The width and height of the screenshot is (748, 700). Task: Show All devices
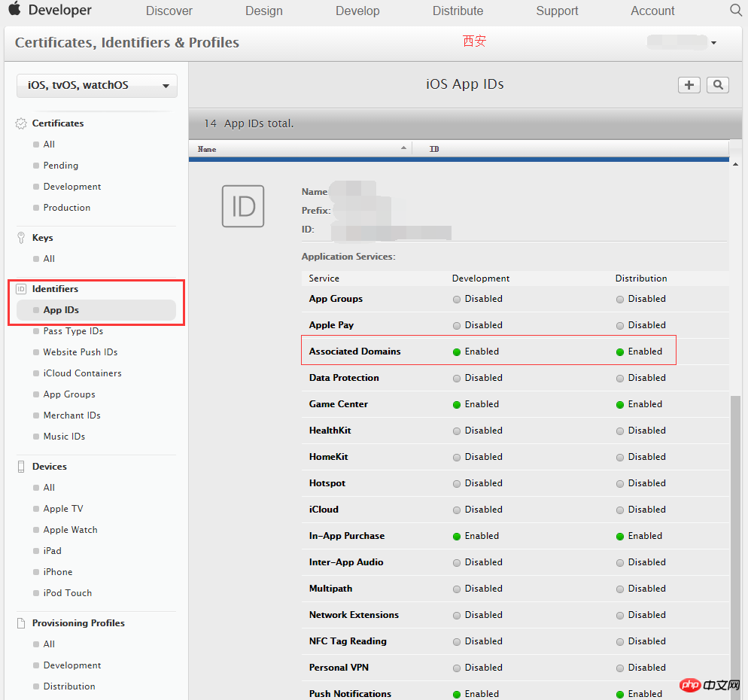49,488
